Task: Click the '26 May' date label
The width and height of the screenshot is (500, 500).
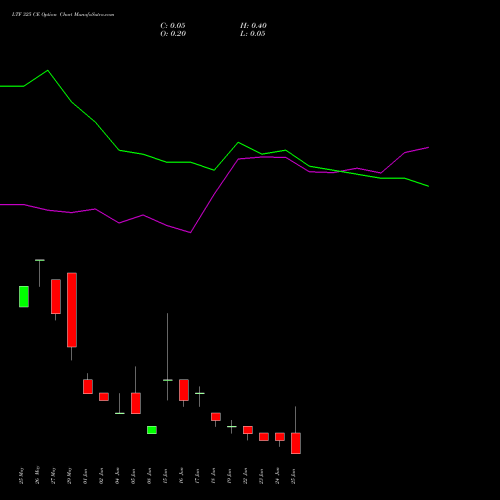Action: click(x=38, y=475)
